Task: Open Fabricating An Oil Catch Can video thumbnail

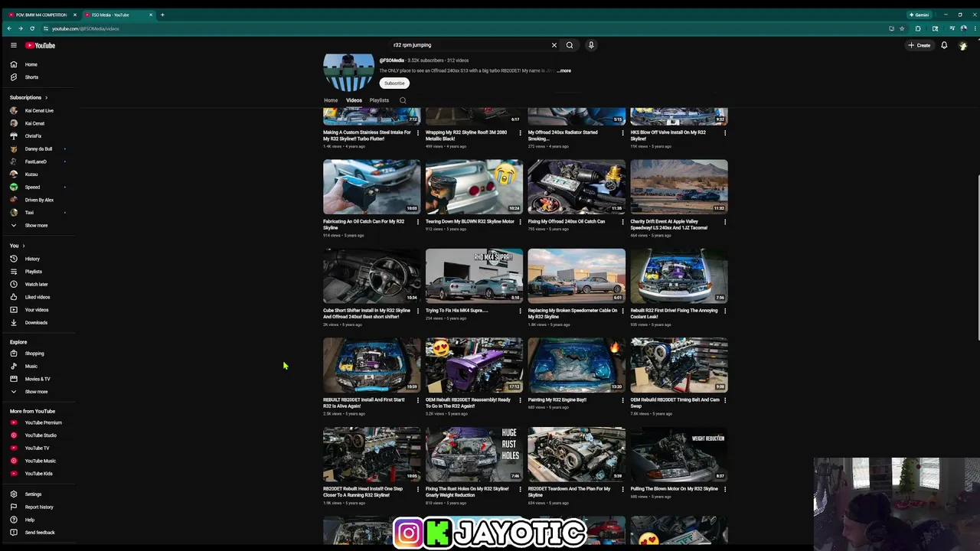Action: (371, 187)
